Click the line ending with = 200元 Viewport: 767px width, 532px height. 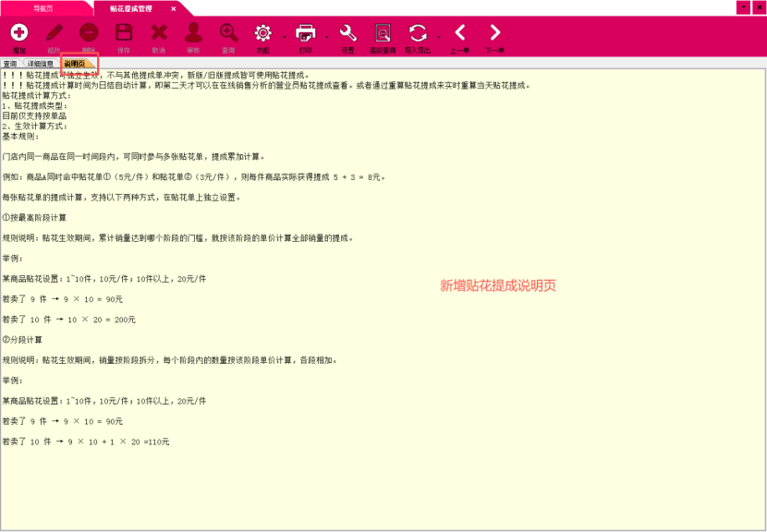click(x=69, y=320)
